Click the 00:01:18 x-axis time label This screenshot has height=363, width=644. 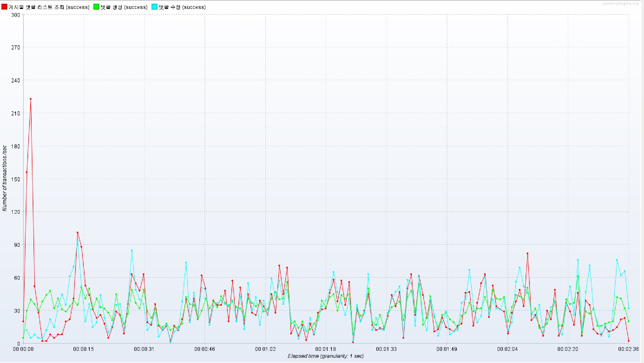point(325,349)
